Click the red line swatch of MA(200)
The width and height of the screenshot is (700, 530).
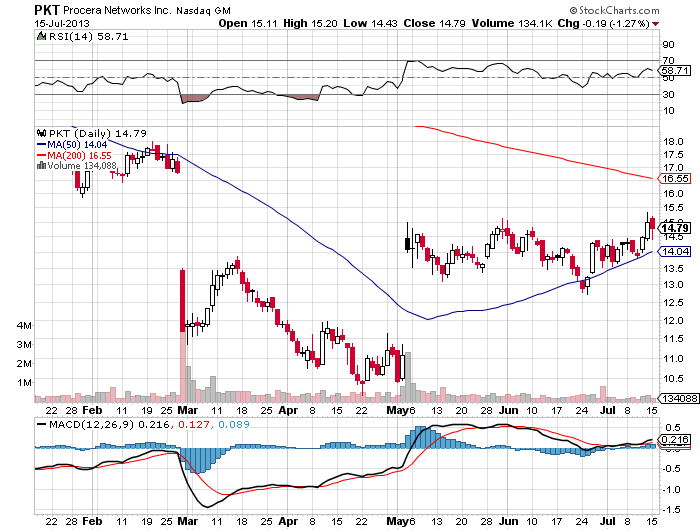(42, 155)
